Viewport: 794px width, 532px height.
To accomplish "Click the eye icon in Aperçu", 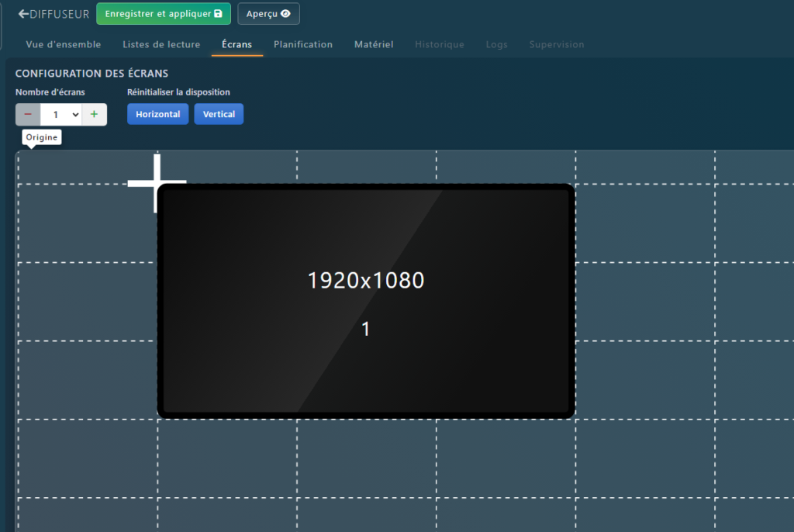I will pyautogui.click(x=285, y=14).
